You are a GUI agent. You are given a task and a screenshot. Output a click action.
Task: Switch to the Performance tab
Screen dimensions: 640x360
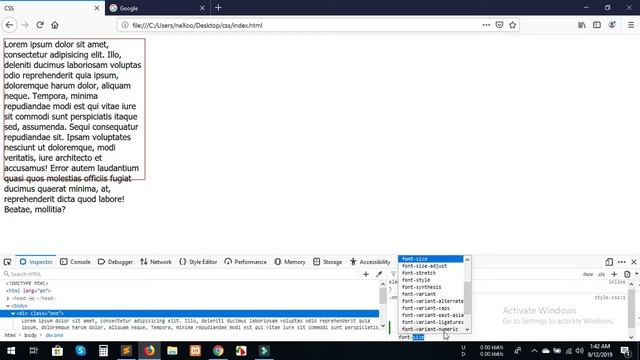pos(245,262)
